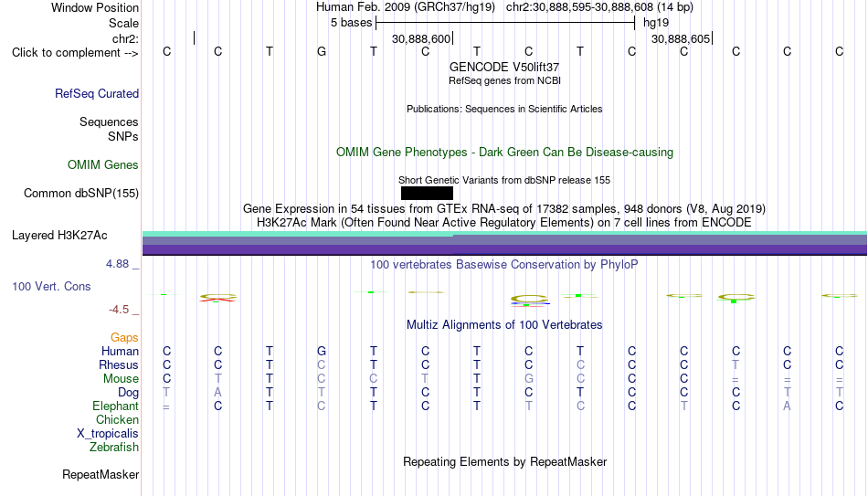This screenshot has width=868, height=496.
Task: Click the 'Window Position' label
Action: (x=95, y=7)
